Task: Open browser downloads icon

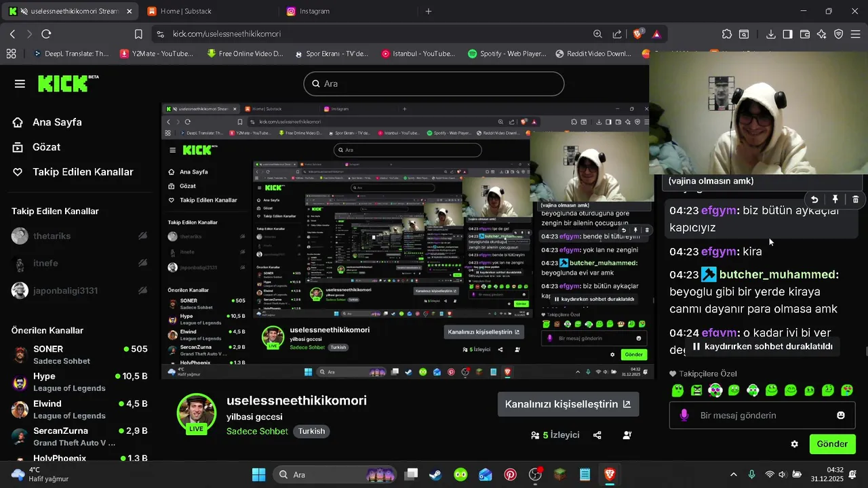Action: [x=771, y=34]
